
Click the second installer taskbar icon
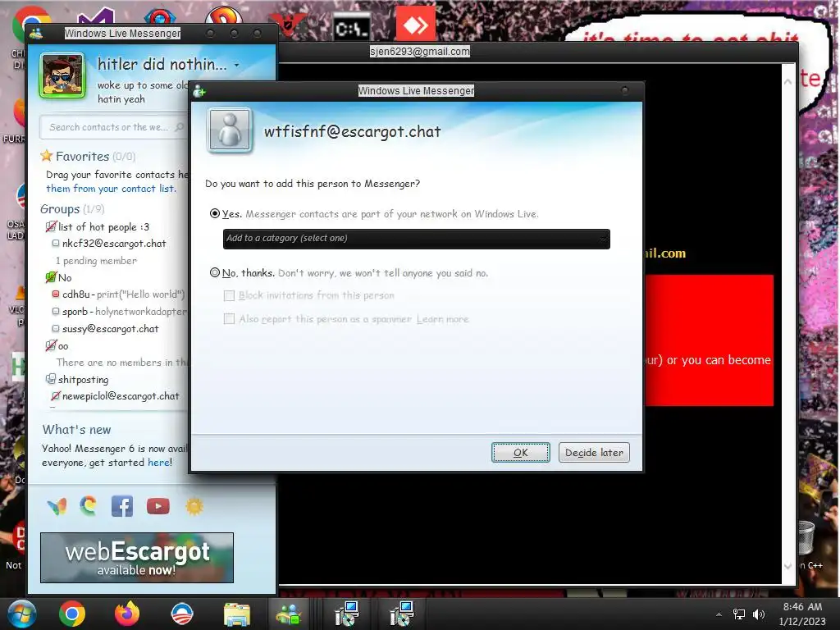pyautogui.click(x=401, y=614)
